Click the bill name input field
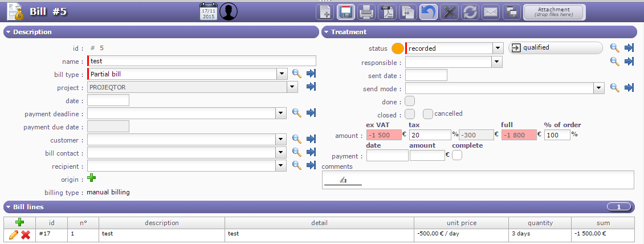The height and width of the screenshot is (244, 644). click(x=202, y=61)
